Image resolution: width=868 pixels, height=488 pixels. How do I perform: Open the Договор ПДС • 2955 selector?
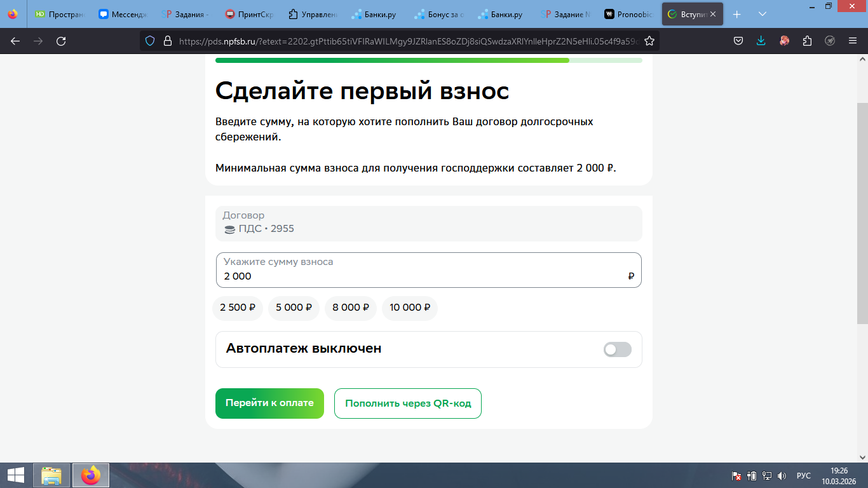(428, 223)
